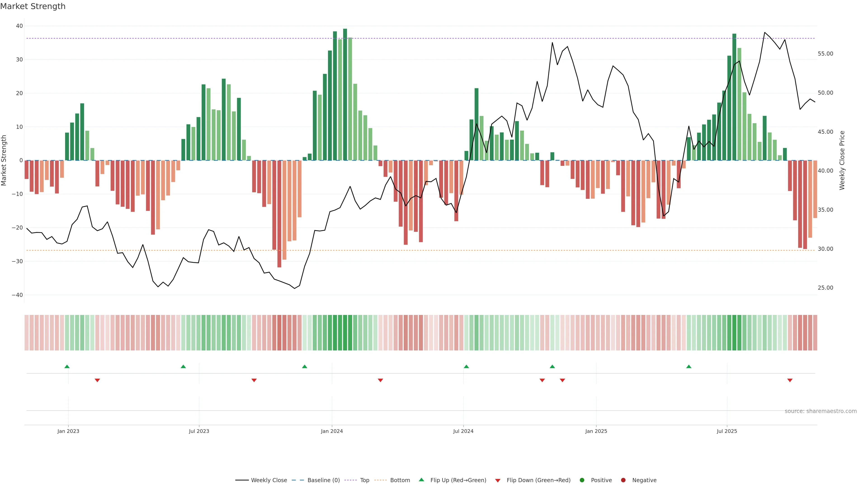Click the Positive green circle legend icon
This screenshot has width=868, height=488.
pyautogui.click(x=582, y=480)
